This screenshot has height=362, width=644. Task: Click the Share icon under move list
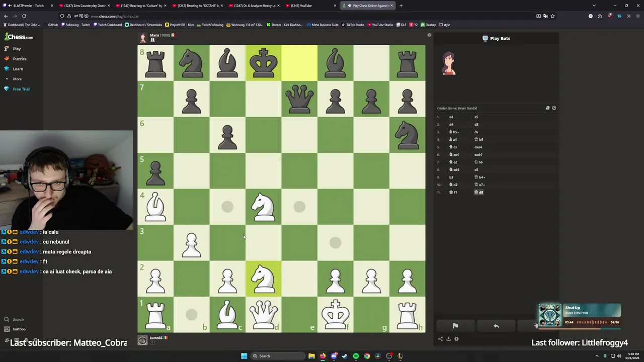click(440, 339)
